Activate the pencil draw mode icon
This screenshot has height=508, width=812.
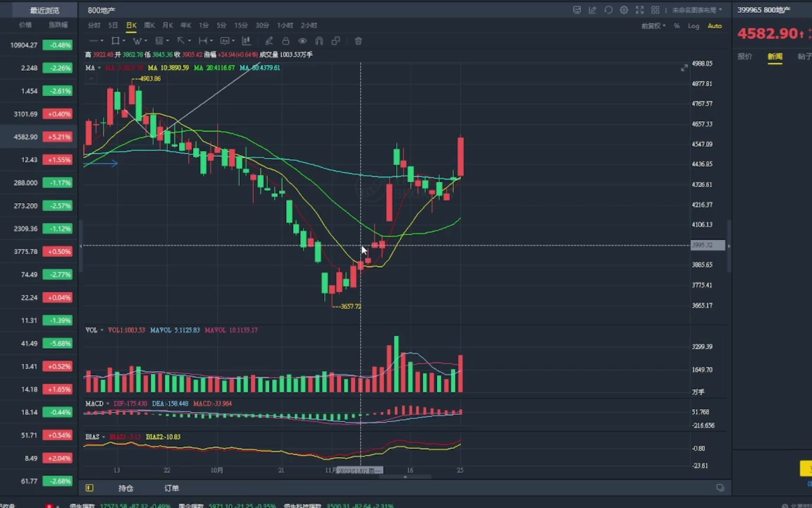pyautogui.click(x=269, y=41)
